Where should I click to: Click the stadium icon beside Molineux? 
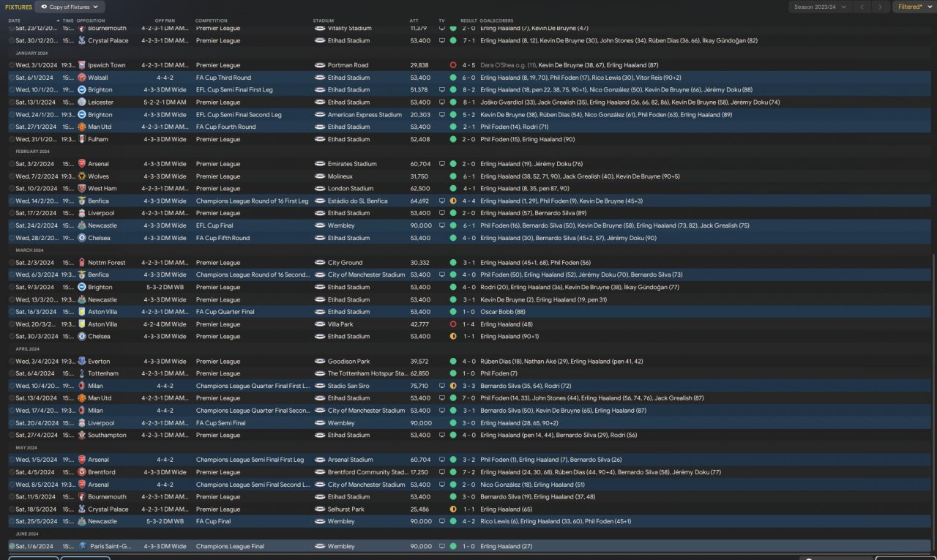(x=319, y=176)
